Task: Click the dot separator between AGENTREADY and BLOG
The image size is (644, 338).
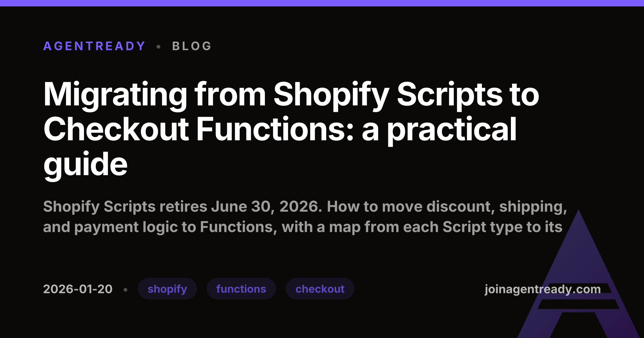Action: [159, 47]
